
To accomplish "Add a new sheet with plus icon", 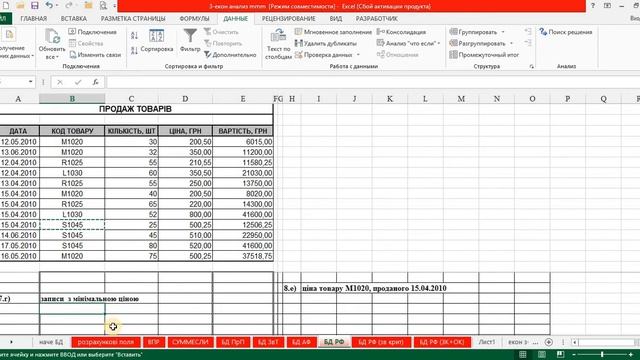I will (x=549, y=342).
